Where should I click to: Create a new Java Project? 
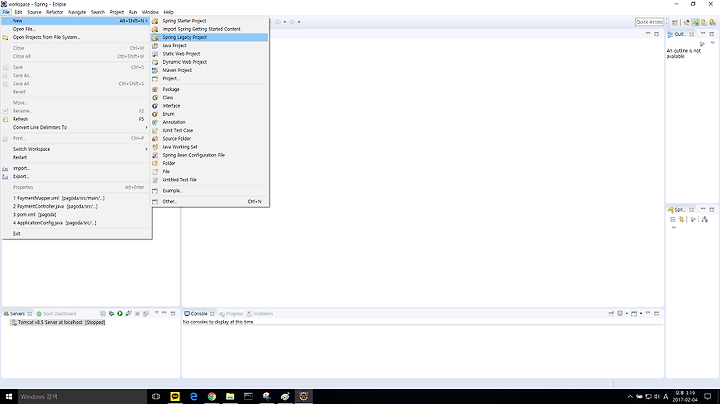tap(209, 45)
